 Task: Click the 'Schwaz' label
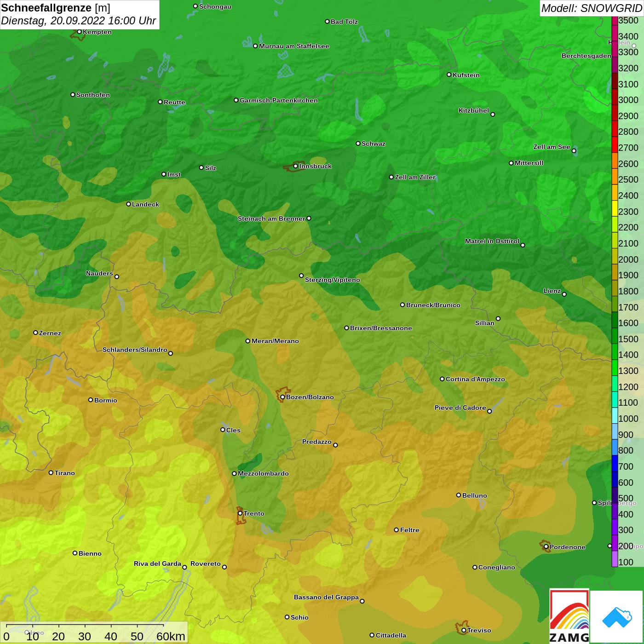(x=374, y=144)
